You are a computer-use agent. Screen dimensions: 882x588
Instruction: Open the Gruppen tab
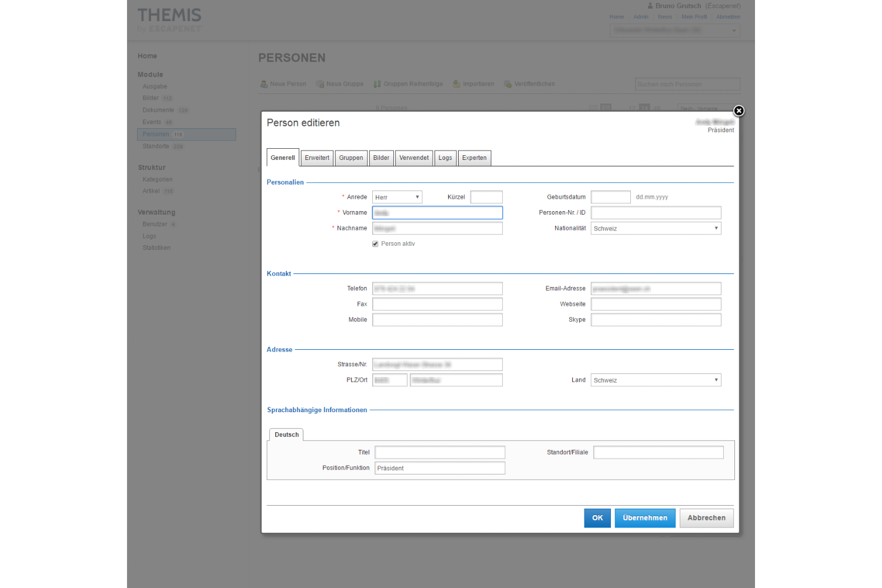351,158
